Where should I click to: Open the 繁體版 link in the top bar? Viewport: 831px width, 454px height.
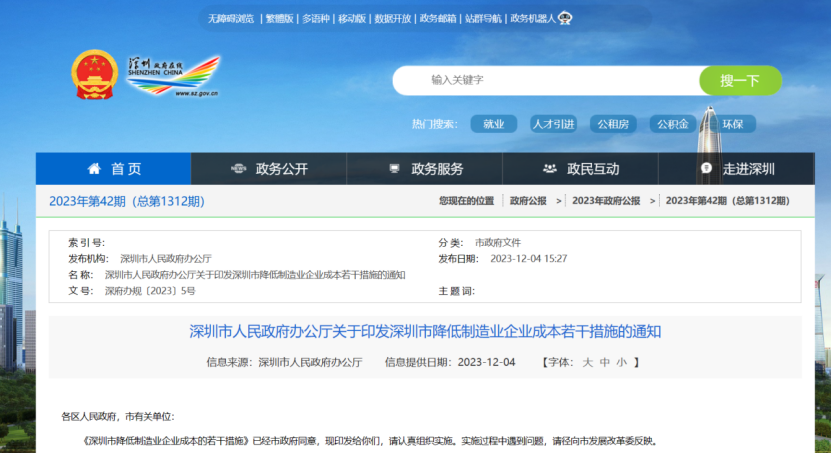click(x=279, y=19)
